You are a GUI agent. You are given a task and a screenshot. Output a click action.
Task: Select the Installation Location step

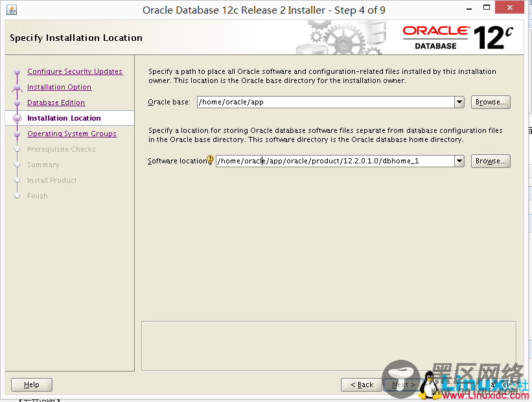[x=64, y=118]
